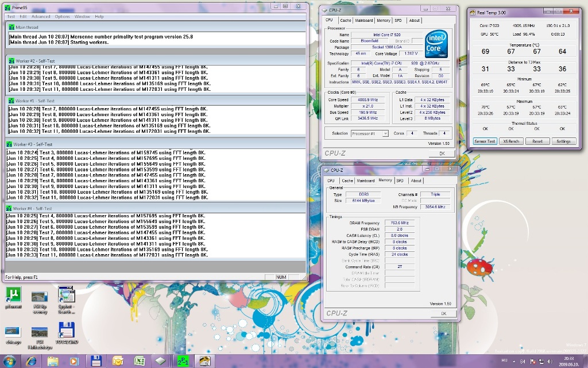Open Selection Processor #1 dropdown
Screen dimensions: 588x368
(x=369, y=133)
